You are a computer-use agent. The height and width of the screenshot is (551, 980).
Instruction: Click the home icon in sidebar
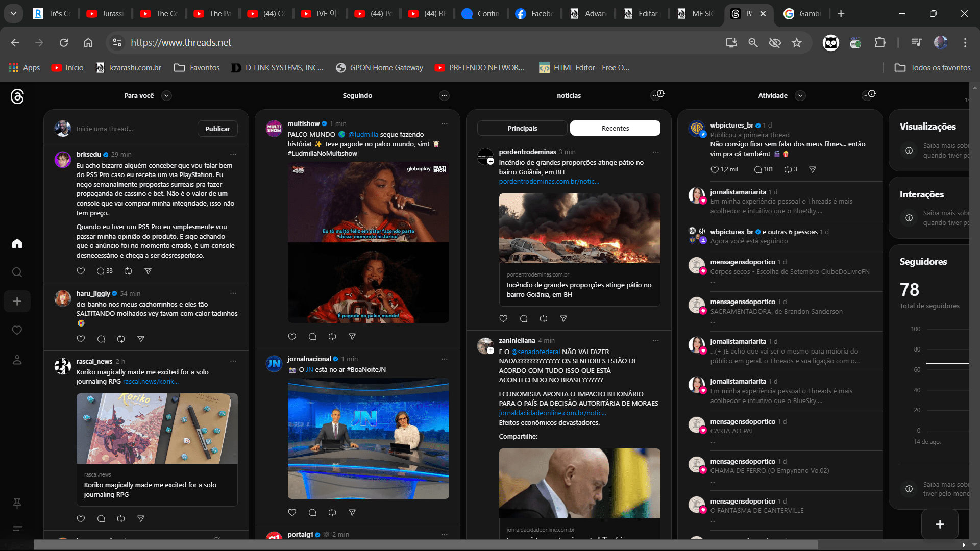tap(17, 244)
